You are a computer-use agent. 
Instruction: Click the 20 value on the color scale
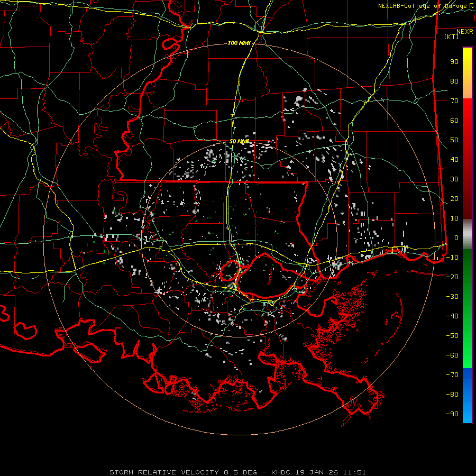[x=454, y=199]
